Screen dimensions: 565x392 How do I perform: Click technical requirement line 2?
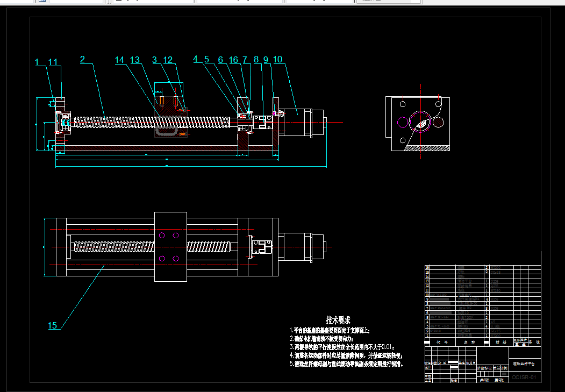point(322,339)
